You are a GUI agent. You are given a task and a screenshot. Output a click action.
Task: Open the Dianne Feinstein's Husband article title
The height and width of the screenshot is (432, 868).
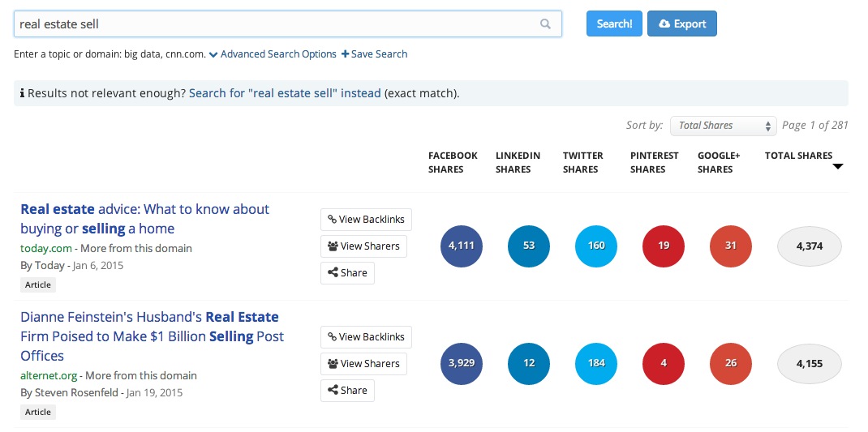pos(153,336)
